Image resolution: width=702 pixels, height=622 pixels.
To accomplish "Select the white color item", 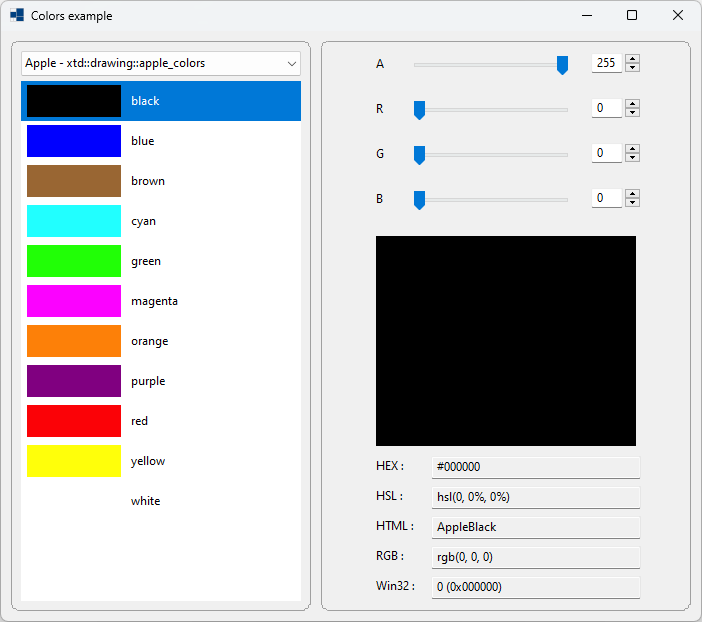I will point(145,501).
